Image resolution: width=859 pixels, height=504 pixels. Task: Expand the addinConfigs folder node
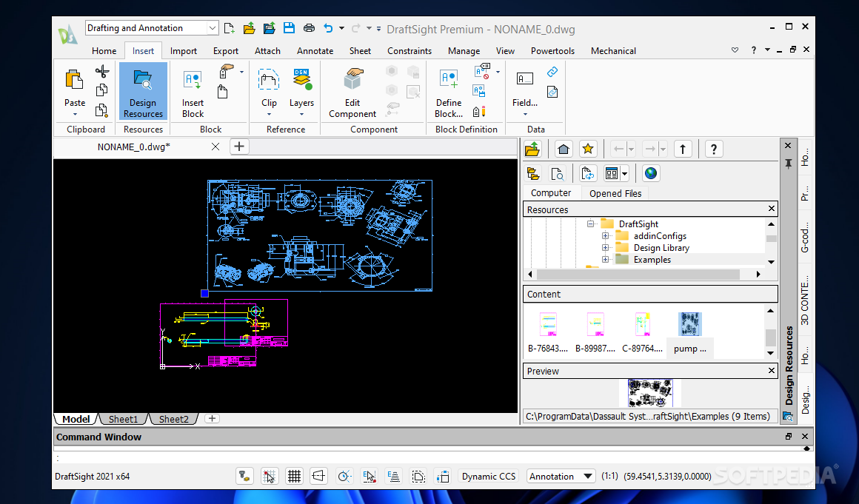pyautogui.click(x=605, y=236)
